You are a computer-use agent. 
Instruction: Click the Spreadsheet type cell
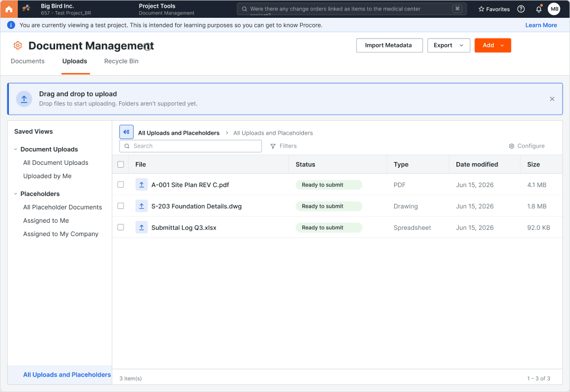pos(412,228)
